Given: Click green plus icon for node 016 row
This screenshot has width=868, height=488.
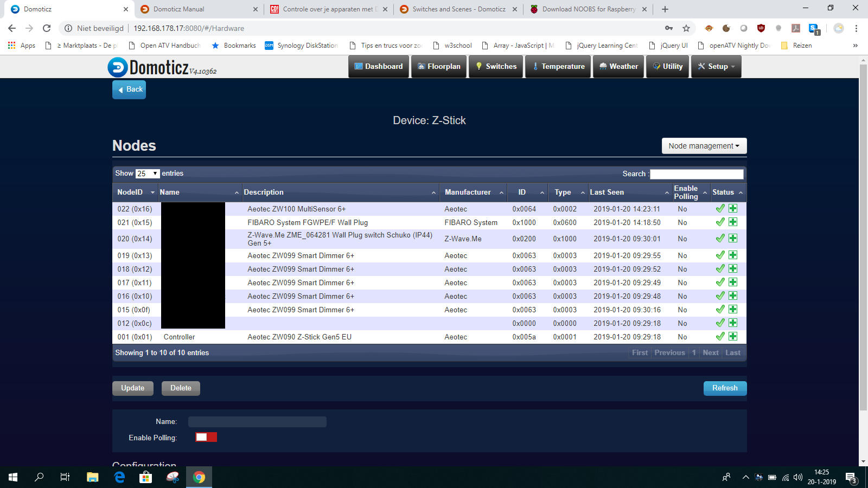Looking at the screenshot, I should [733, 296].
